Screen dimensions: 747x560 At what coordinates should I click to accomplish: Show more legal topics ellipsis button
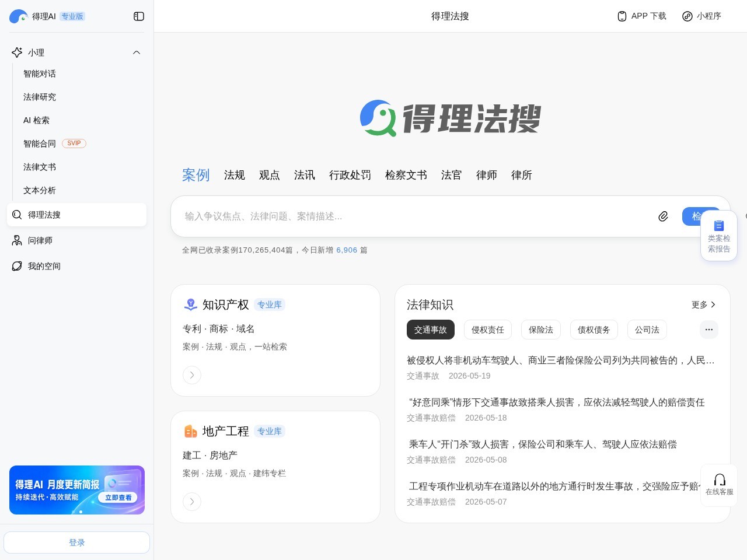[709, 330]
